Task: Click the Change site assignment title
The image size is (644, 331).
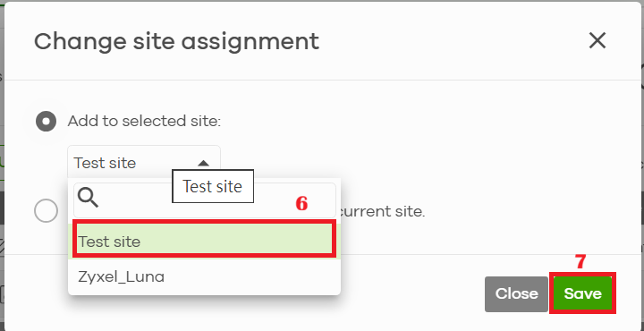Action: click(x=176, y=41)
